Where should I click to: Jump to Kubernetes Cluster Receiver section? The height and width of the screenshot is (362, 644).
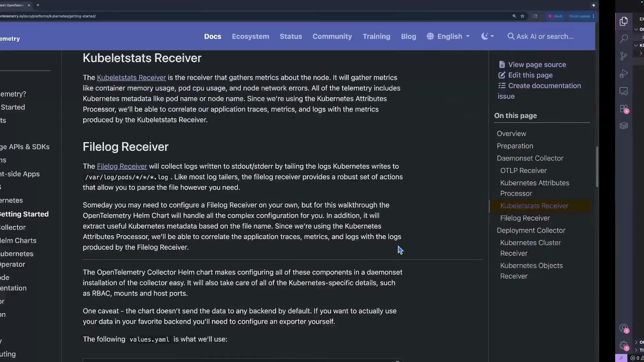point(530,248)
